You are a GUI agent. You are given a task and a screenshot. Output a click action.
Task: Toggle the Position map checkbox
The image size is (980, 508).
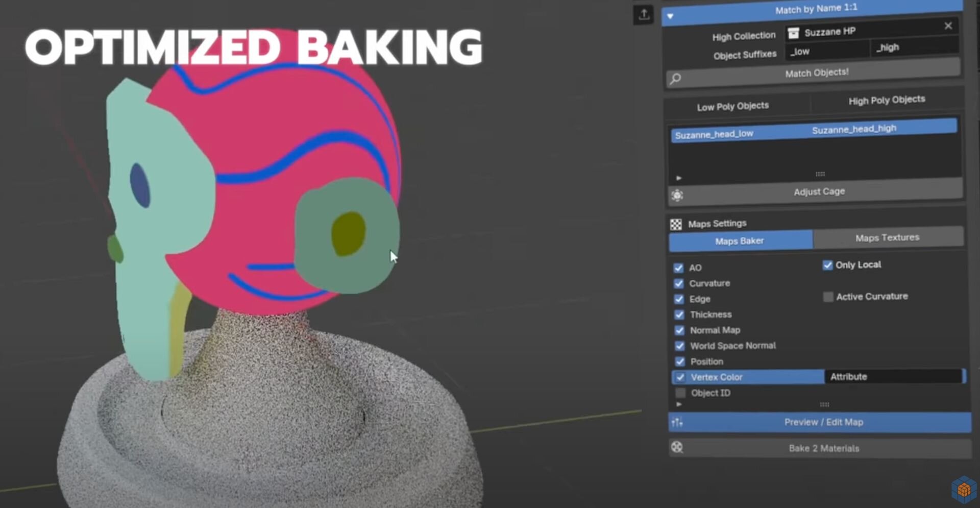(x=680, y=361)
